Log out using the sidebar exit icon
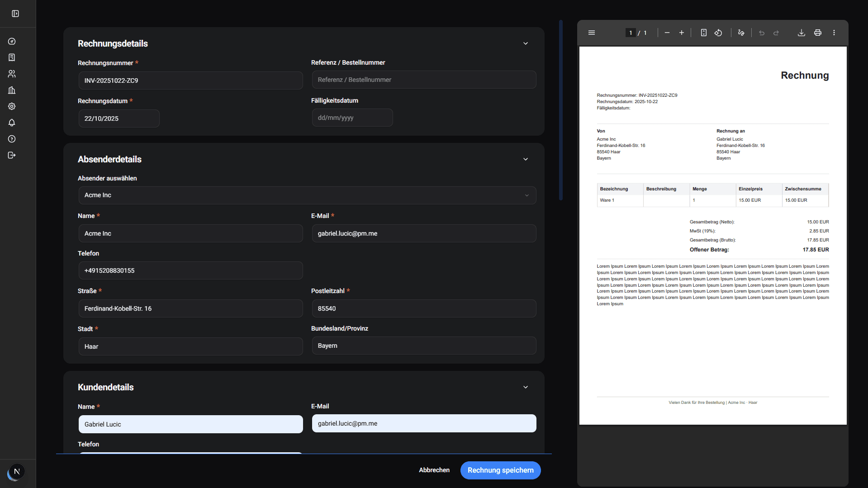 (x=12, y=155)
